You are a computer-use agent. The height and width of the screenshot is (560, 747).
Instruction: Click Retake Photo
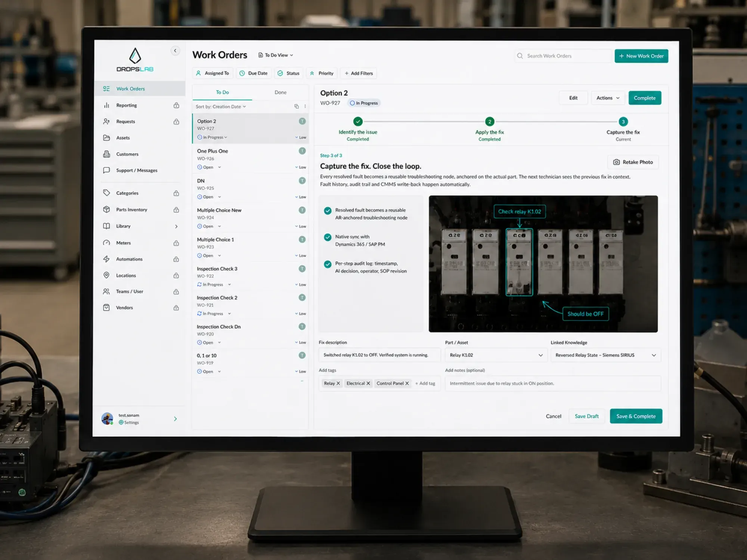coord(633,162)
